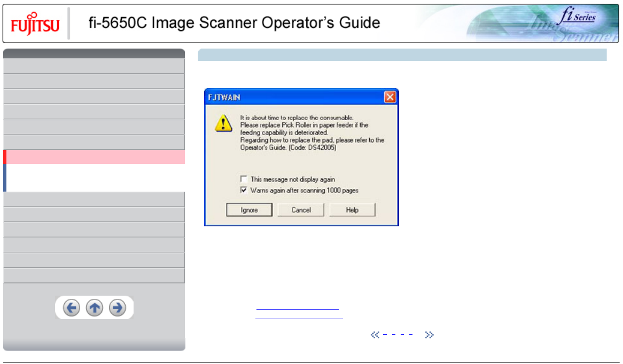623x364 pixels.
Task: Click the Help button in the dialog
Action: tap(352, 210)
